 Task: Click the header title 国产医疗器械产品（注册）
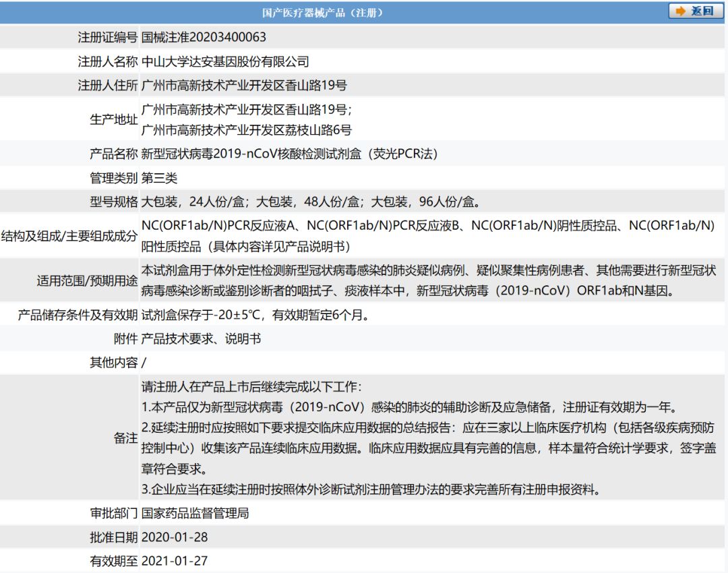coord(324,13)
